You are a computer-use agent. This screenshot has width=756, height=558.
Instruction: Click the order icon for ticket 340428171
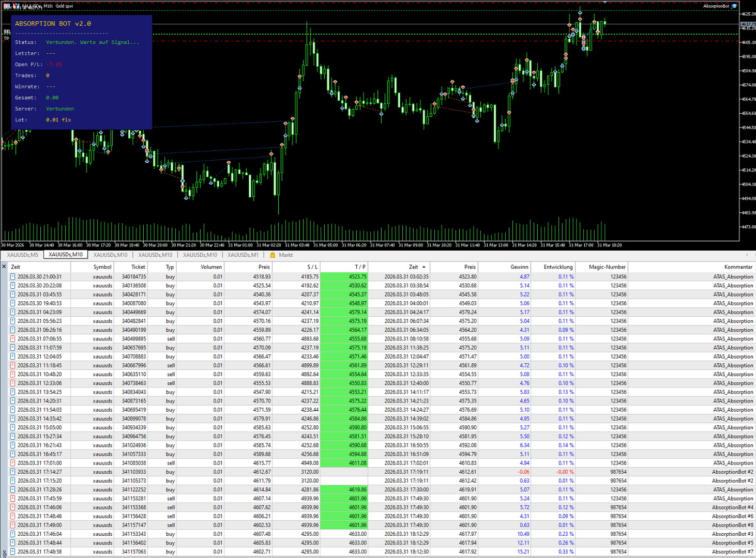click(13, 295)
